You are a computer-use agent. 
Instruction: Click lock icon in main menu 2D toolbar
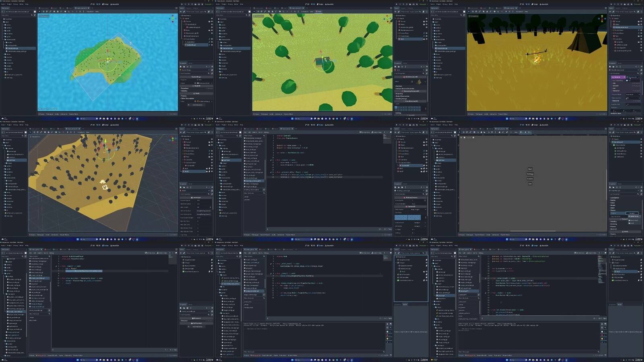point(500,132)
